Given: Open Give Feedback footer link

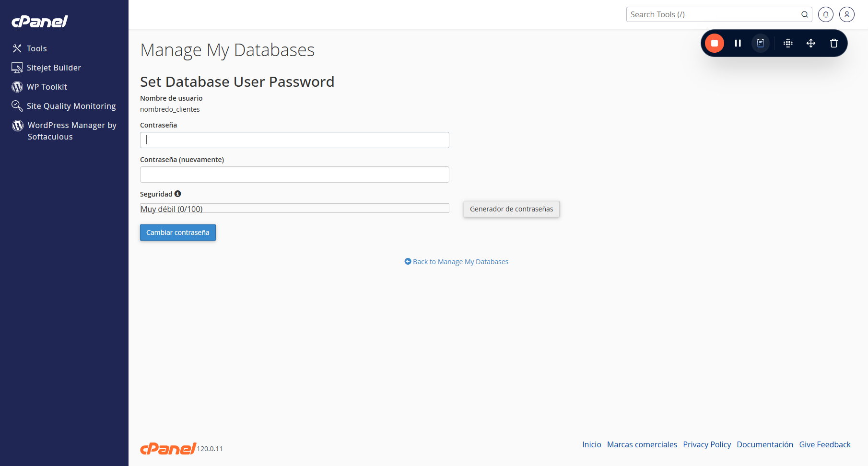Looking at the screenshot, I should click(825, 444).
